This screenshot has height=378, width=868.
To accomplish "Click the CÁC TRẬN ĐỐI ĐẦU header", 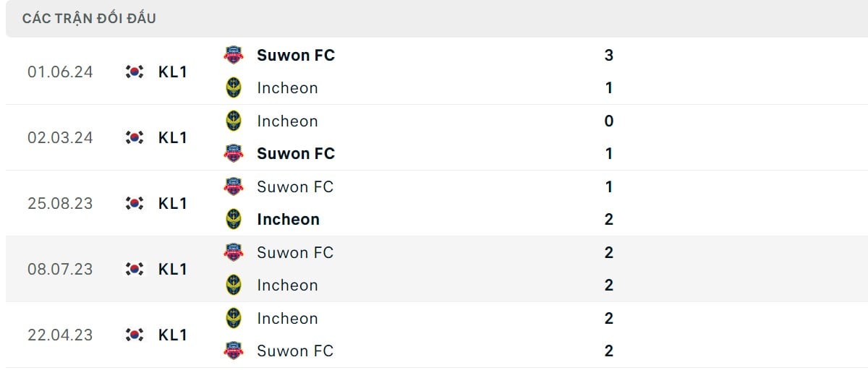I will 89,19.
